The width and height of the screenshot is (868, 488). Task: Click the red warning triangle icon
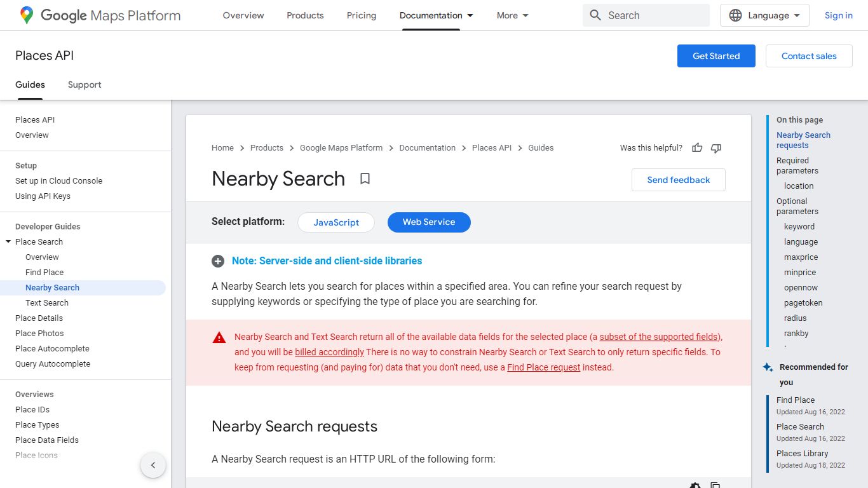pyautogui.click(x=219, y=337)
